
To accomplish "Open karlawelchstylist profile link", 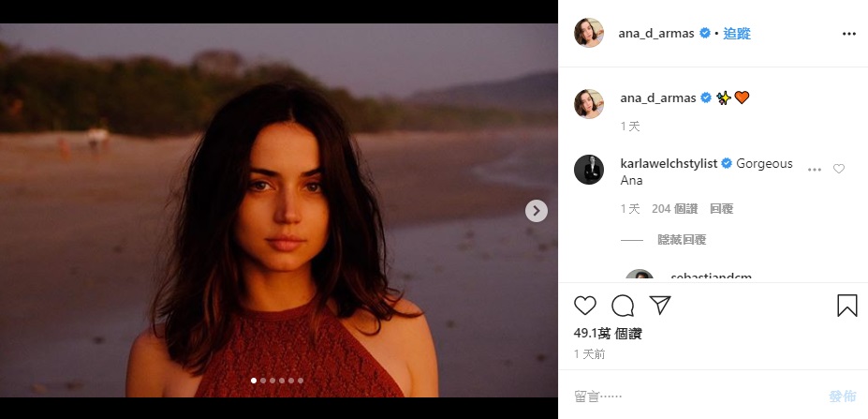I will pyautogui.click(x=669, y=163).
